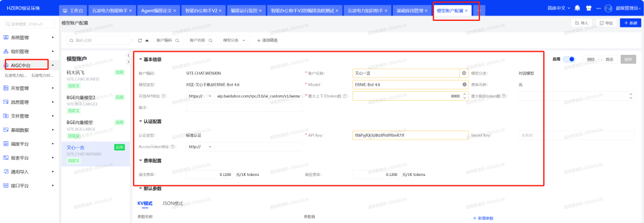Click the API Key input field

tap(410, 135)
